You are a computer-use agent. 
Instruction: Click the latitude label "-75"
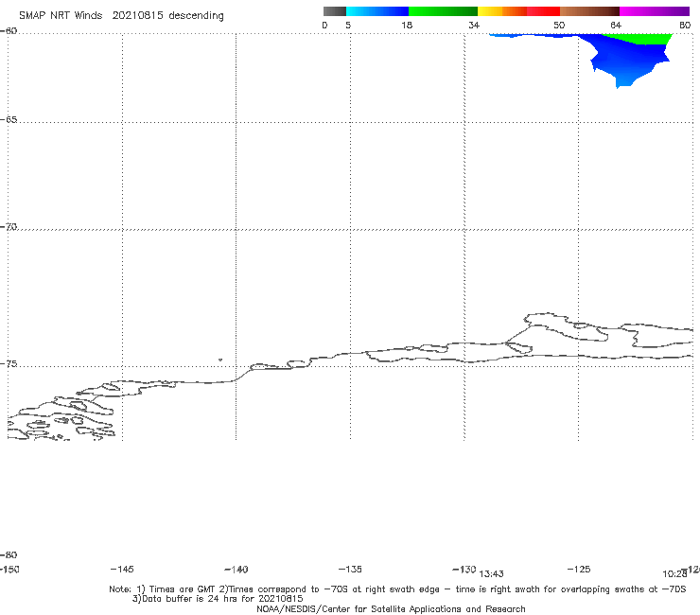[9, 364]
